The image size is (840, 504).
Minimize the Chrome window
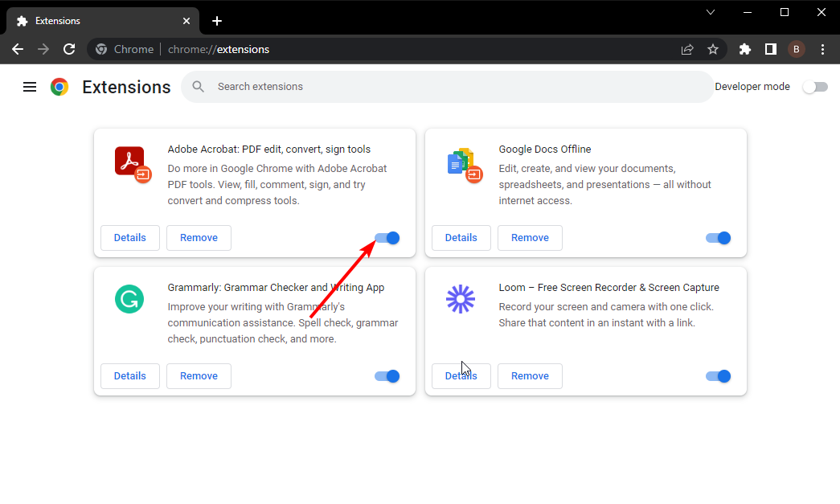748,12
